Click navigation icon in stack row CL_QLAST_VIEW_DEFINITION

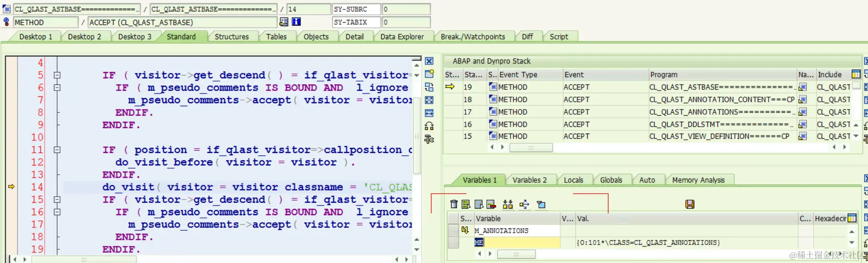803,136
